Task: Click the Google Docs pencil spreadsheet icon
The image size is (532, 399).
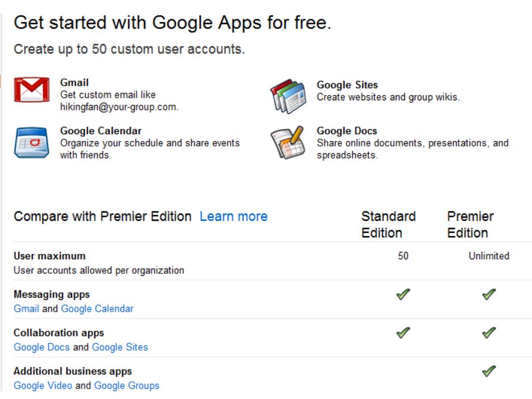Action: click(x=287, y=142)
